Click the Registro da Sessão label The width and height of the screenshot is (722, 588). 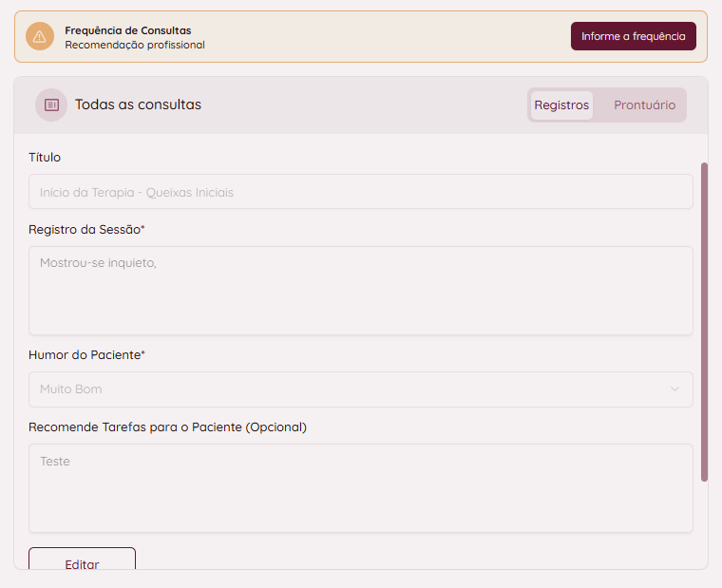click(86, 230)
